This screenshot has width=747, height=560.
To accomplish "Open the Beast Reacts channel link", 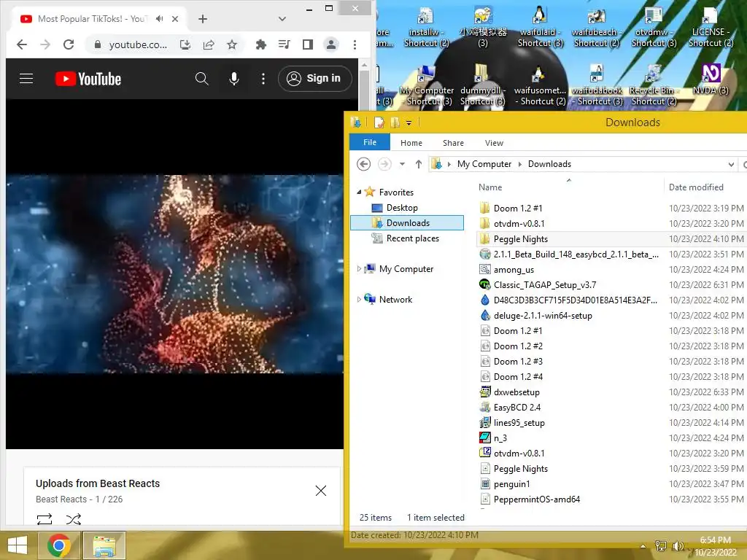I will click(x=61, y=499).
